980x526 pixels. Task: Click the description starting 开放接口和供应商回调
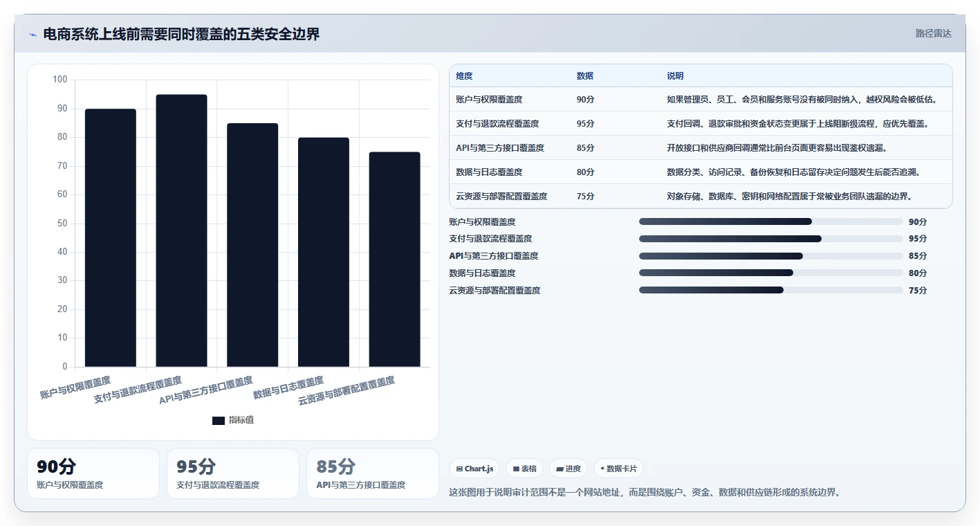[x=777, y=148]
